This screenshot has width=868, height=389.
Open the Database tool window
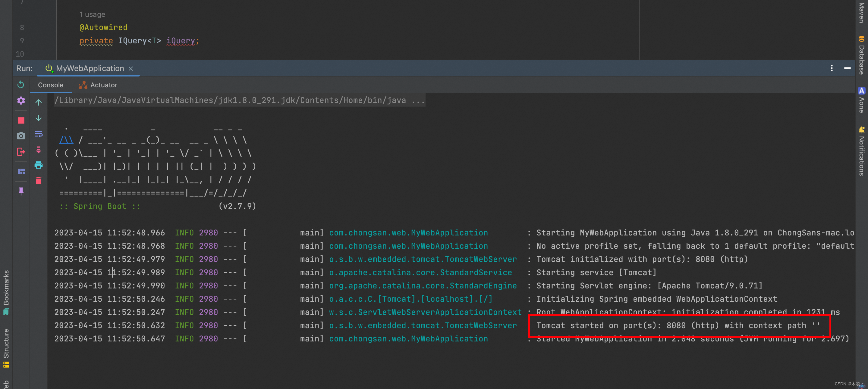pos(861,55)
